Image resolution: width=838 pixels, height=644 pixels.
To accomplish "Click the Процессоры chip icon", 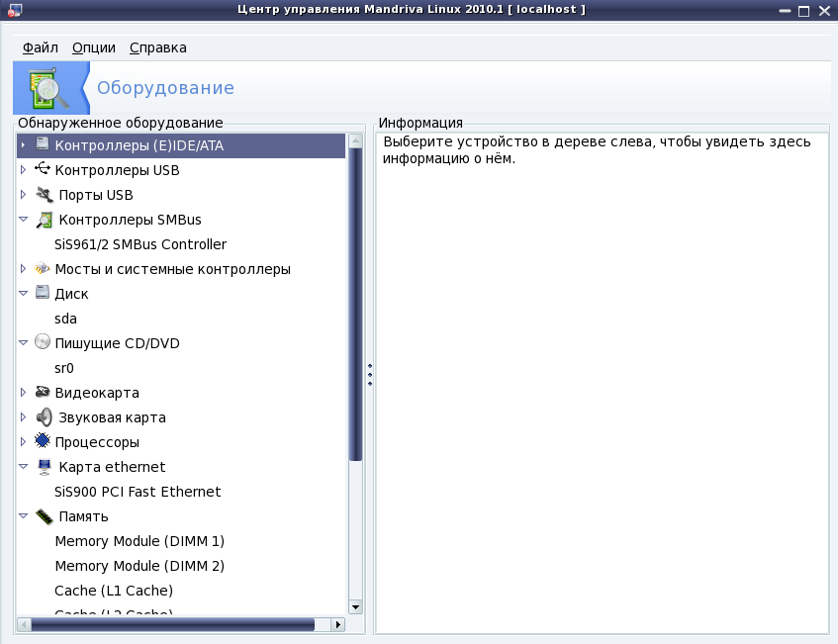I will [43, 441].
